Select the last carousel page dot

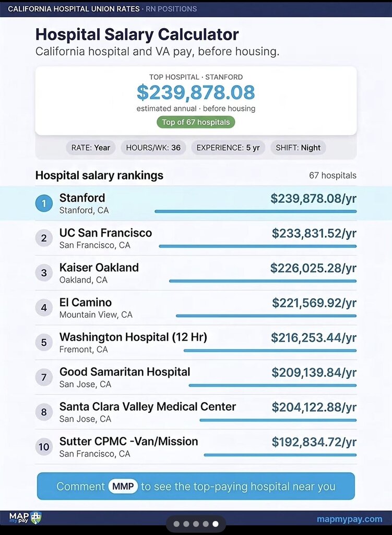pos(216,524)
